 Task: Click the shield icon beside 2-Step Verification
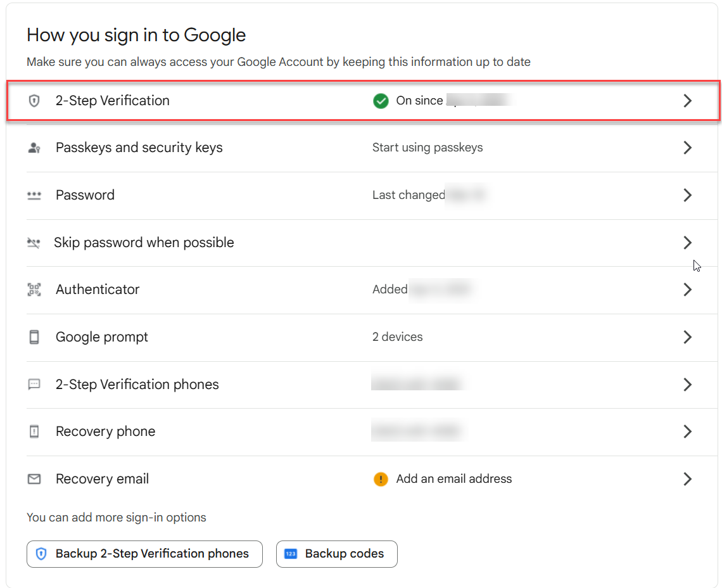pyautogui.click(x=34, y=101)
